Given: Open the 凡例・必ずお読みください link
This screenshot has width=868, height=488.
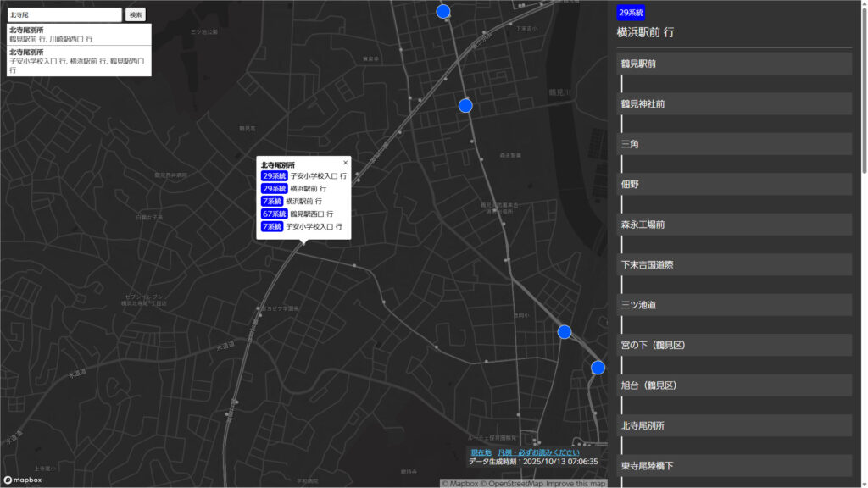Looking at the screenshot, I should point(538,452).
